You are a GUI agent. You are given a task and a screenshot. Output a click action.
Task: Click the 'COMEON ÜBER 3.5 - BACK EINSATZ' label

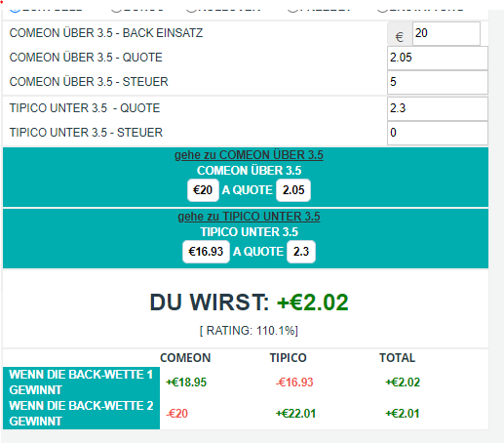(106, 33)
